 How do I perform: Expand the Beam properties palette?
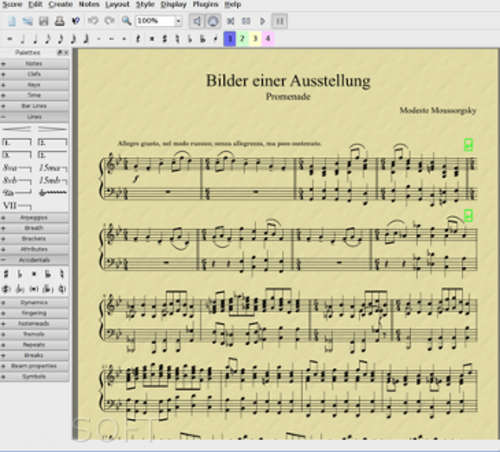[x=34, y=366]
